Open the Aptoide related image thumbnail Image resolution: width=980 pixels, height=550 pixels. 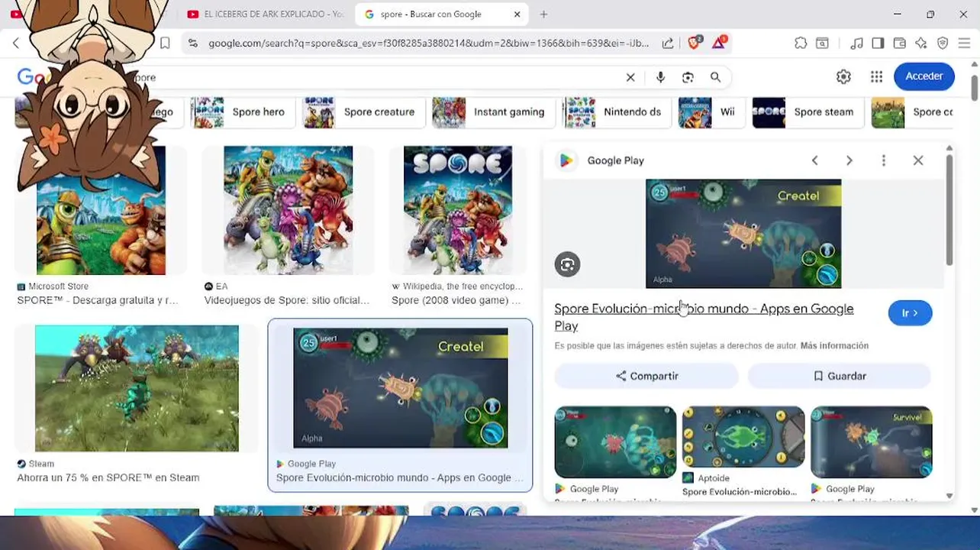tap(743, 436)
